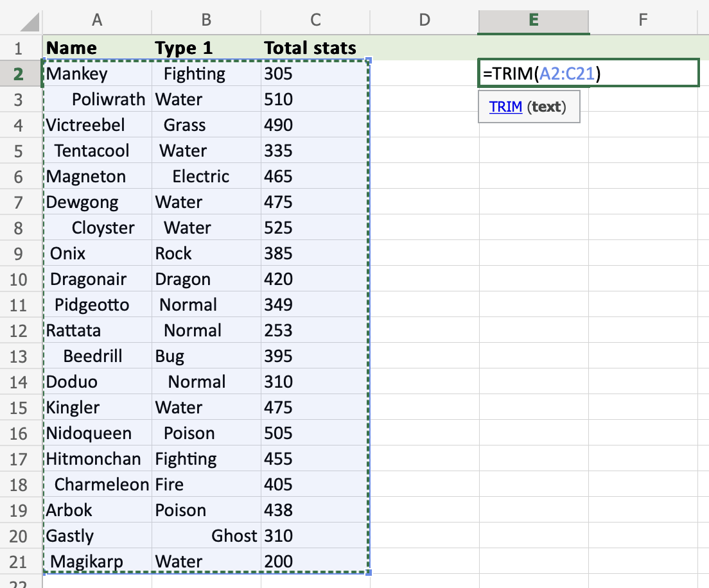
Task: Select column F header
Action: [642, 21]
